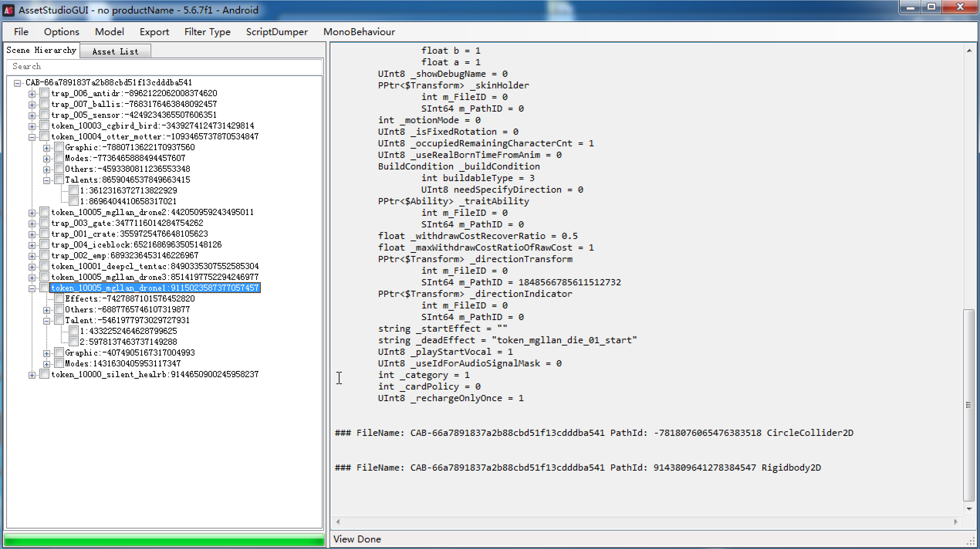Click the vertical scrollbar thumb in text panel
980x549 pixels.
pos(969,405)
